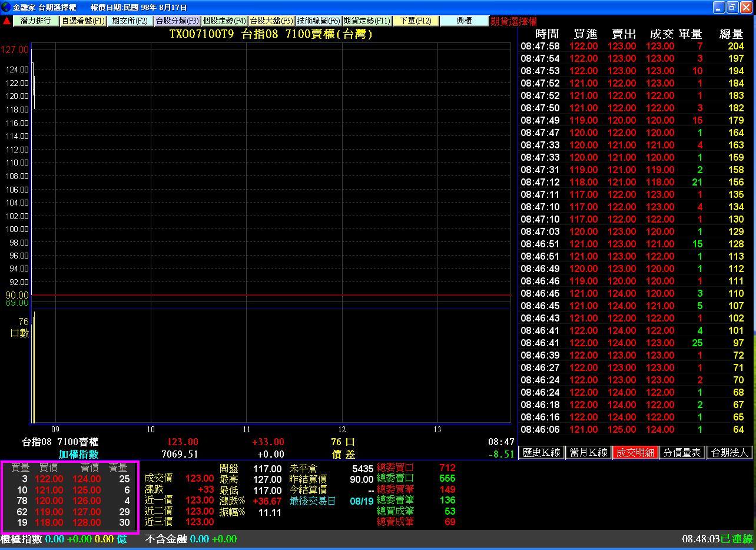Select 期貨走勢(F11) tab
The image size is (756, 550).
(367, 21)
